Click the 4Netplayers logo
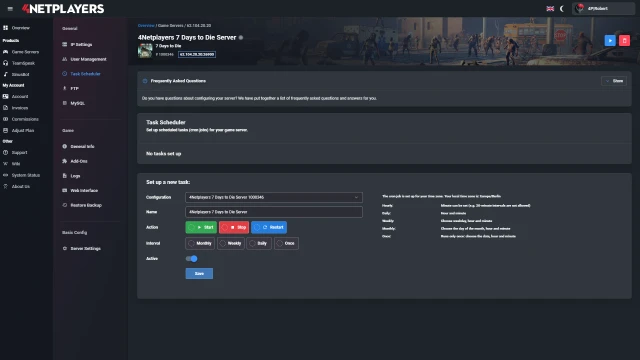This screenshot has height=360, width=640. [x=63, y=9]
